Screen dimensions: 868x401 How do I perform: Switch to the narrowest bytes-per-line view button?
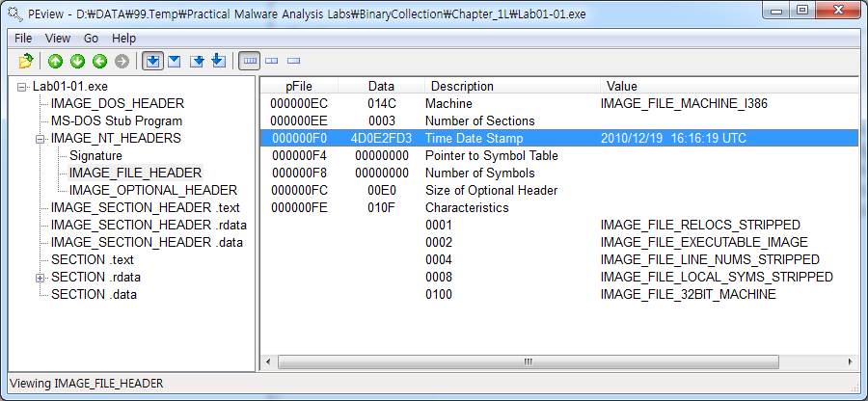point(293,62)
